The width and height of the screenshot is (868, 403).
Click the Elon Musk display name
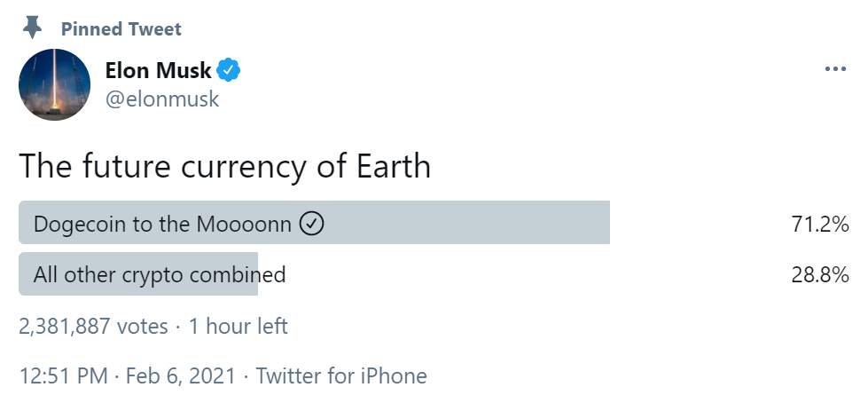[159, 70]
